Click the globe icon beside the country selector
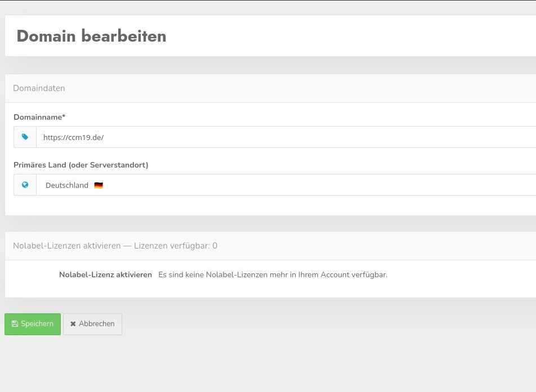 25,185
